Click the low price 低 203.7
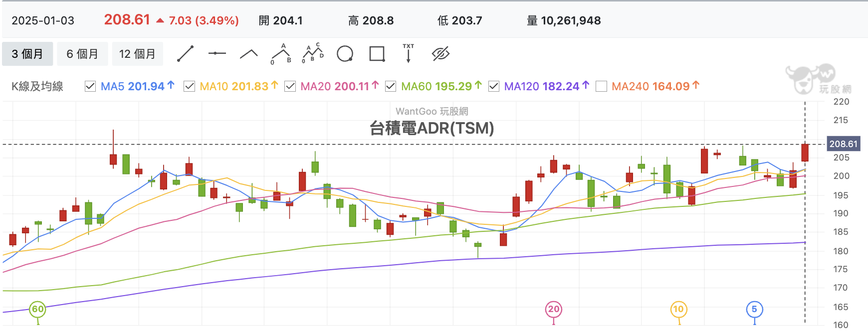Viewport: 868px width, 333px height. tap(460, 20)
